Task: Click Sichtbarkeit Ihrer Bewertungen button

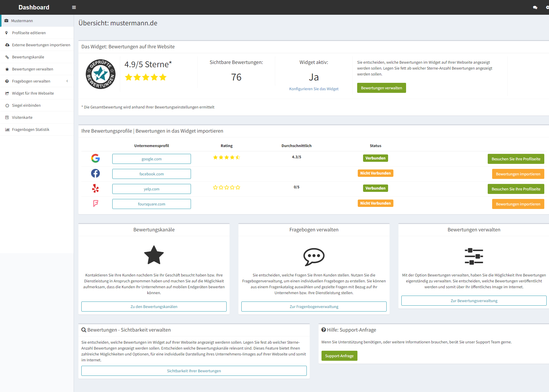Action: (194, 371)
